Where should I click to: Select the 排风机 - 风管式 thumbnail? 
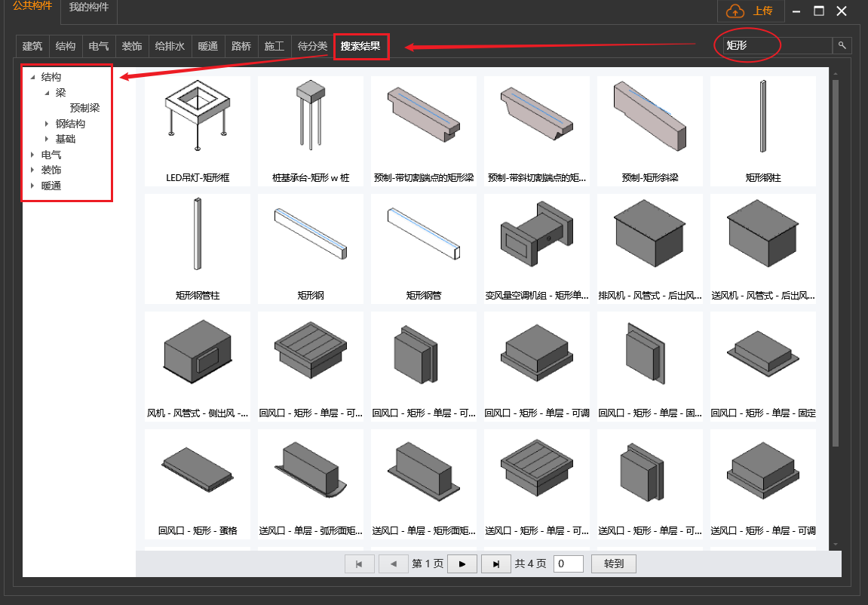pyautogui.click(x=650, y=248)
